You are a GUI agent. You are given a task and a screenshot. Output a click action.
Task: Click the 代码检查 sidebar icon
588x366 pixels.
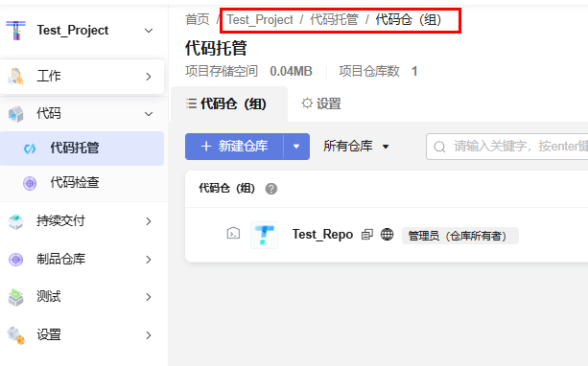(30, 184)
